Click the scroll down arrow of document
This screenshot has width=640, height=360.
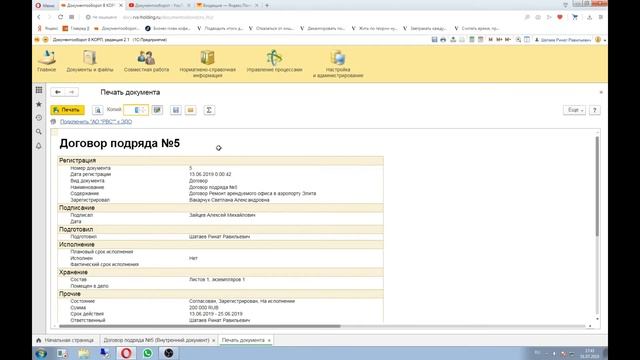pyautogui.click(x=598, y=319)
